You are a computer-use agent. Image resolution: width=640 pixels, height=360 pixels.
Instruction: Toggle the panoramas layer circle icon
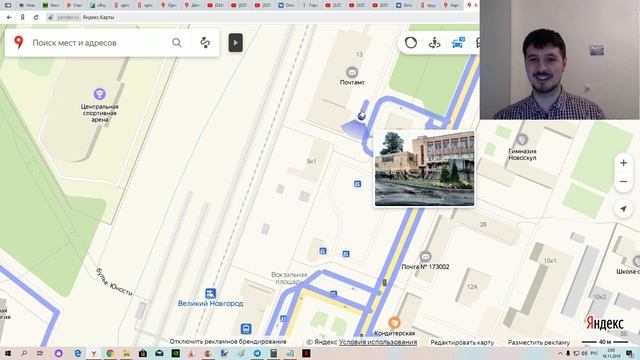click(411, 42)
